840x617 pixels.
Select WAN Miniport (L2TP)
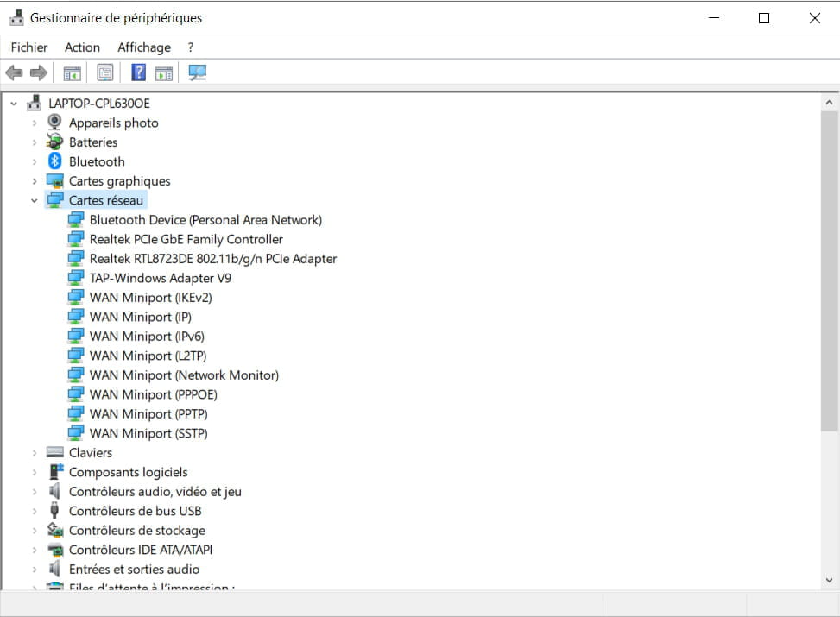tap(148, 355)
